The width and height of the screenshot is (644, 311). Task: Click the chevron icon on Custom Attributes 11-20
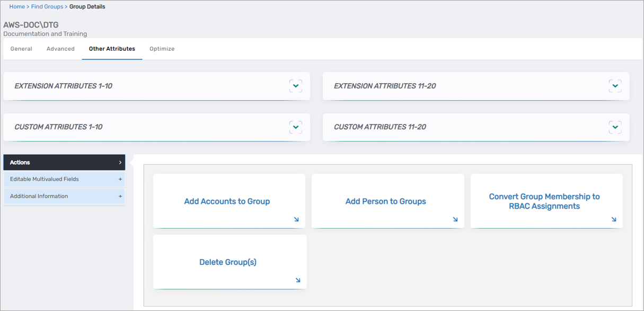coord(615,127)
